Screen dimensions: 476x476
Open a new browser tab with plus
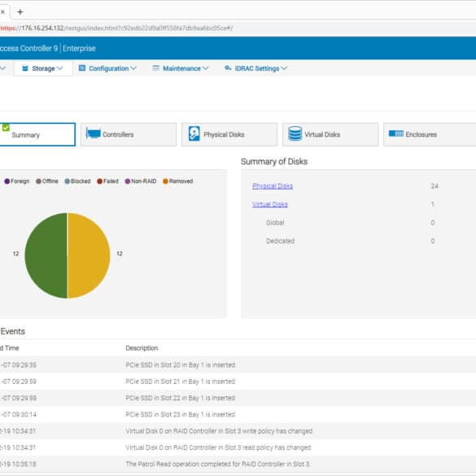[x=20, y=12]
